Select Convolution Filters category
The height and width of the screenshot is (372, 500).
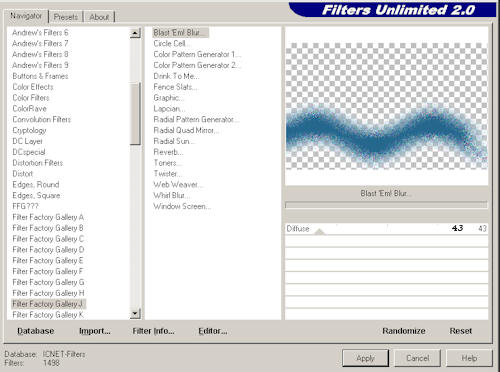pyautogui.click(x=41, y=119)
